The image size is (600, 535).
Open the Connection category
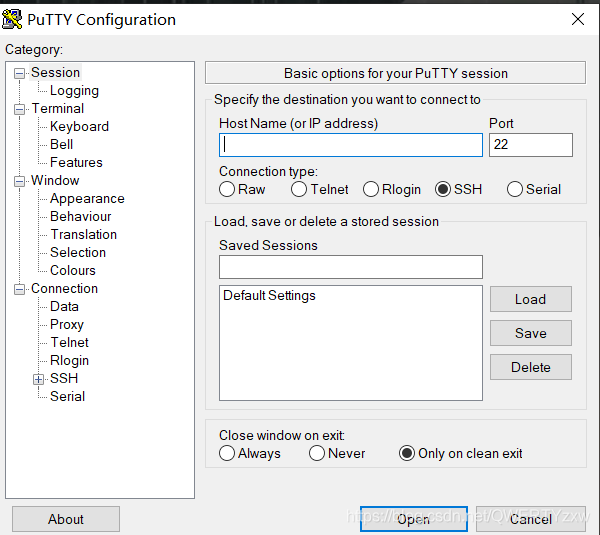coord(64,288)
